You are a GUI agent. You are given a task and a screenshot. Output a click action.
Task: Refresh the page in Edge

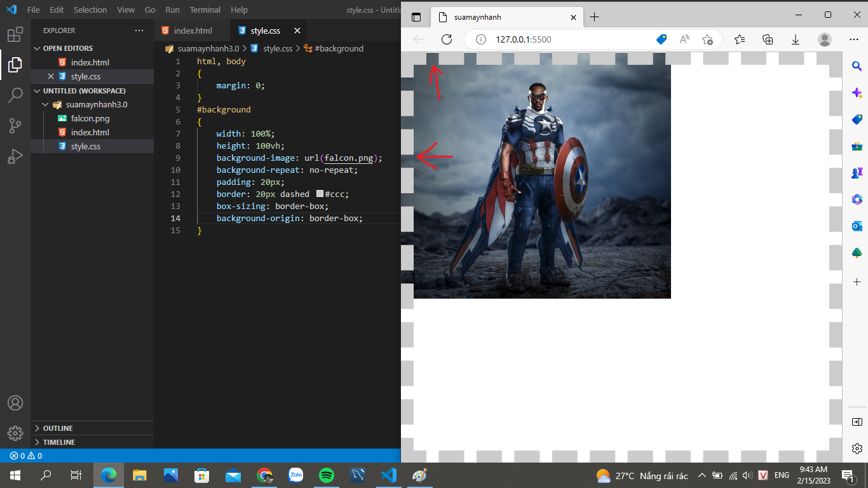[x=447, y=39]
